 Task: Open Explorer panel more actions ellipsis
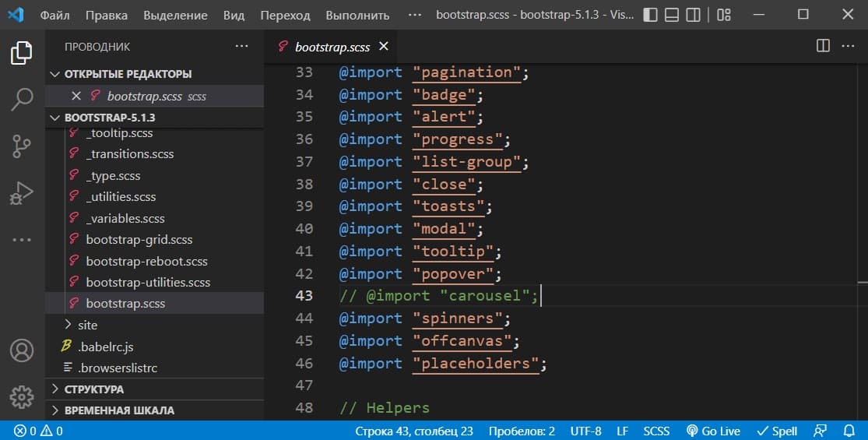click(x=241, y=47)
